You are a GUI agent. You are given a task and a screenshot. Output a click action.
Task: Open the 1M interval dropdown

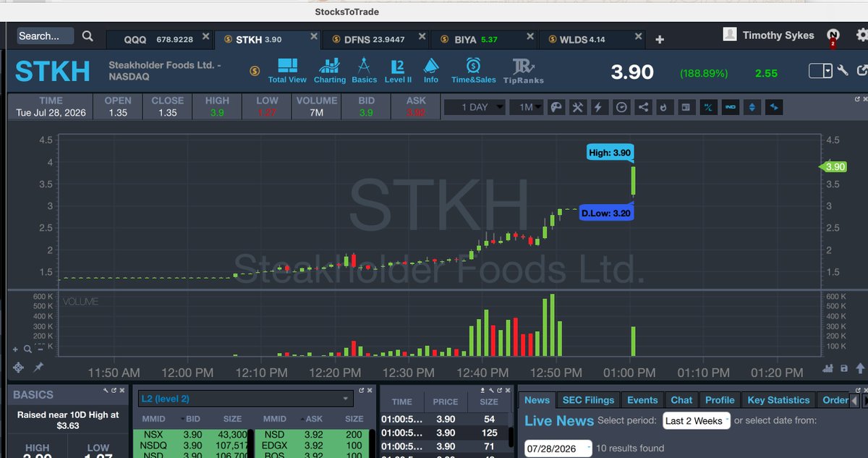(x=527, y=107)
